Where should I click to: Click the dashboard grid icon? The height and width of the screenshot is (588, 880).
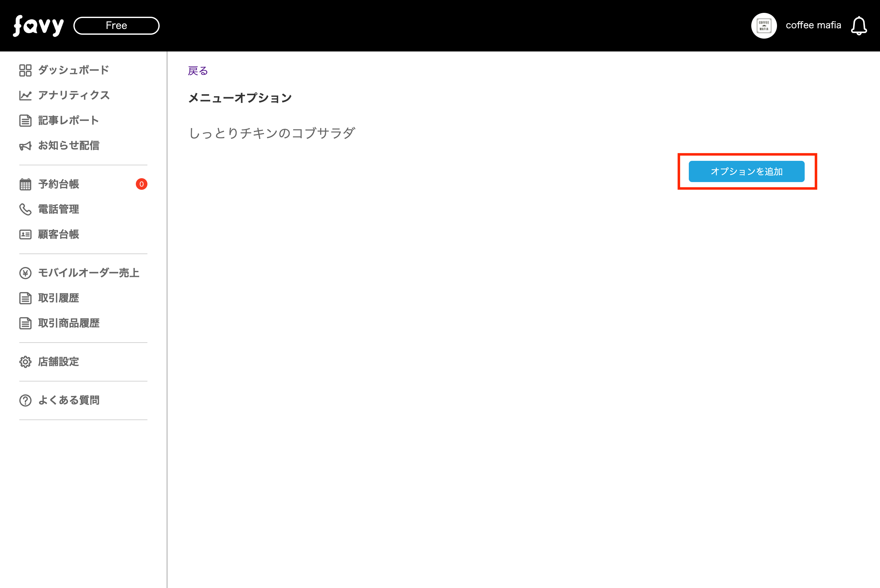[x=25, y=70]
